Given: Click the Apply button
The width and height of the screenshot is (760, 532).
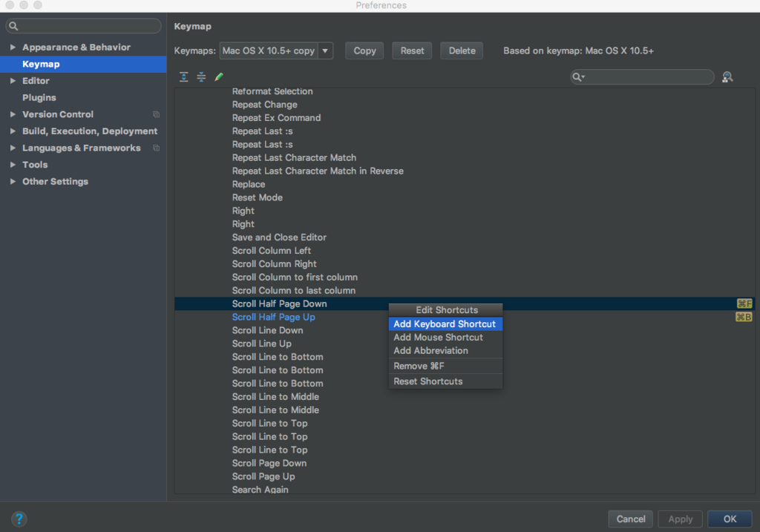Looking at the screenshot, I should [x=680, y=519].
